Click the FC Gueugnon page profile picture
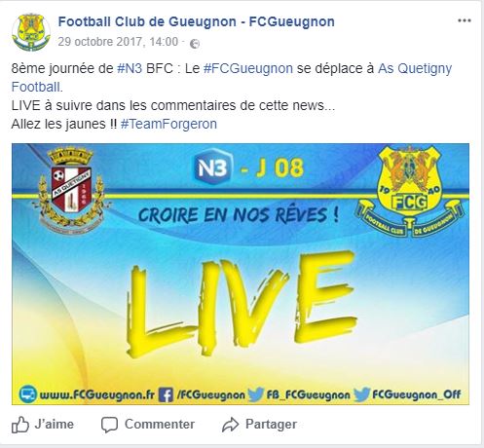Screen dimensions: 484x448 [31, 32]
